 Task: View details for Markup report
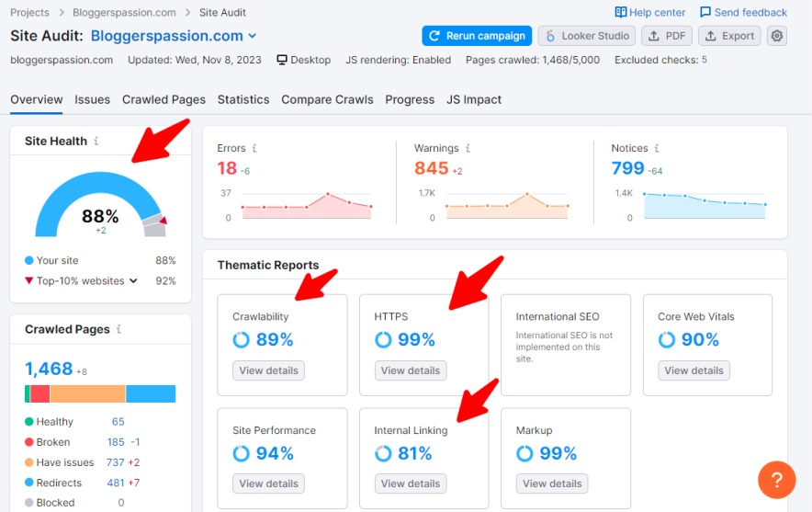[552, 484]
